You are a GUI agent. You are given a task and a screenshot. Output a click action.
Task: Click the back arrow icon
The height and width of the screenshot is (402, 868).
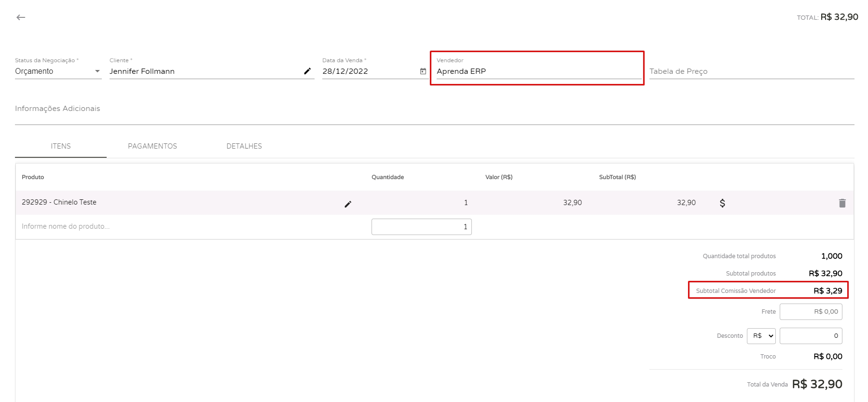(x=21, y=17)
